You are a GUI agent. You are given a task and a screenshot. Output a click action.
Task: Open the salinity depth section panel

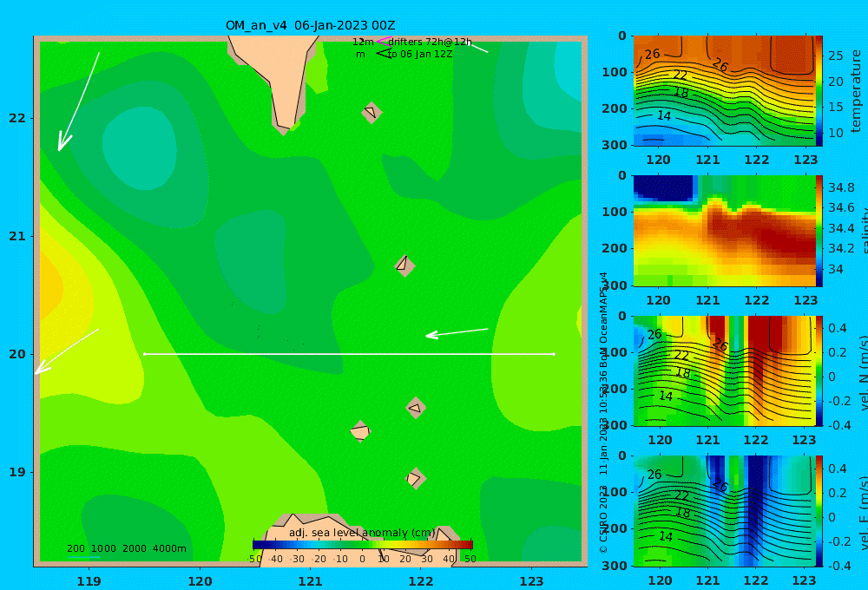(724, 231)
